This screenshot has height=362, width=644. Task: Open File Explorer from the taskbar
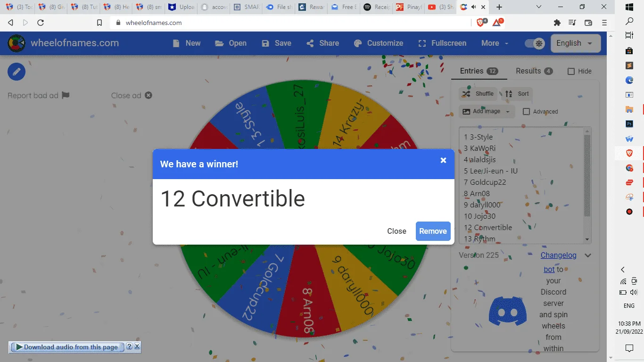pyautogui.click(x=629, y=109)
